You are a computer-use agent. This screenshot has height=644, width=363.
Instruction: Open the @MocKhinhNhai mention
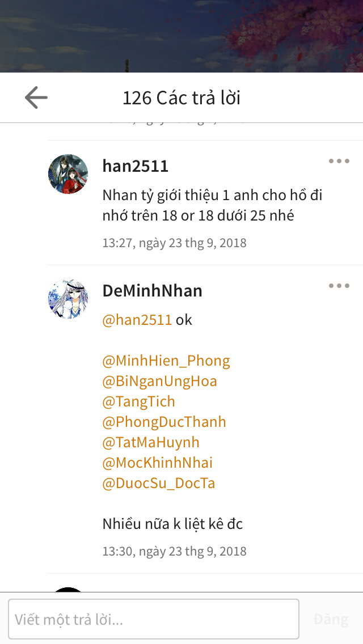coord(158,463)
